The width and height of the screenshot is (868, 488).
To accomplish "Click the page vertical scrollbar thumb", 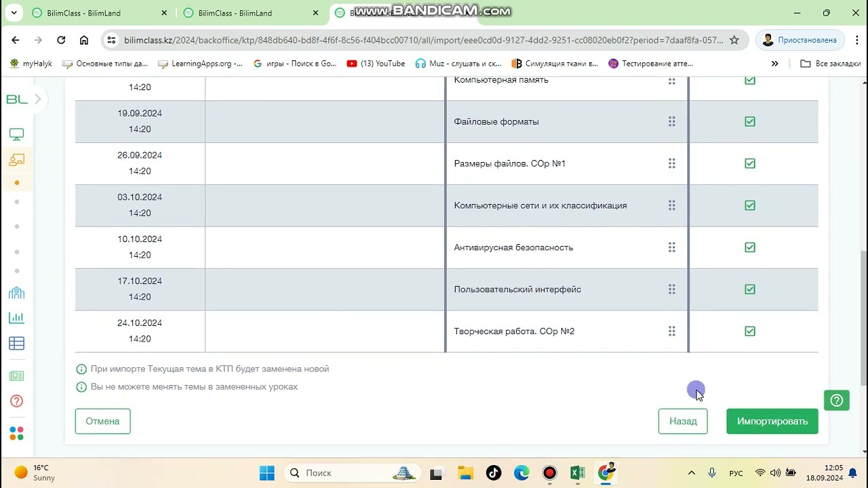I will 863,317.
